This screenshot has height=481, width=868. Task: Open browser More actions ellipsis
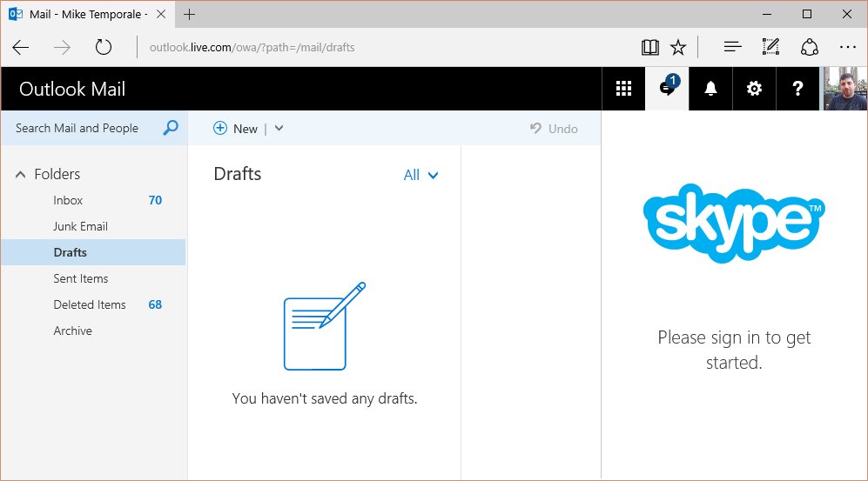pos(847,47)
